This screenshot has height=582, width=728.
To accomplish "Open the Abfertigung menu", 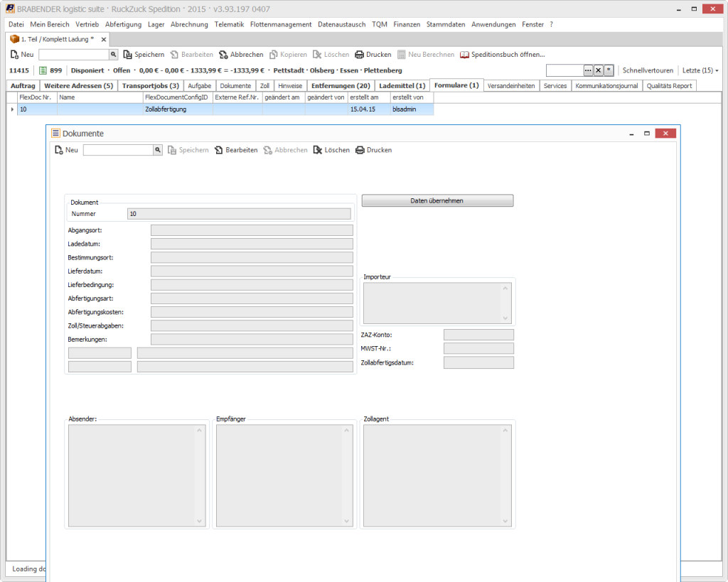I will click(x=123, y=24).
